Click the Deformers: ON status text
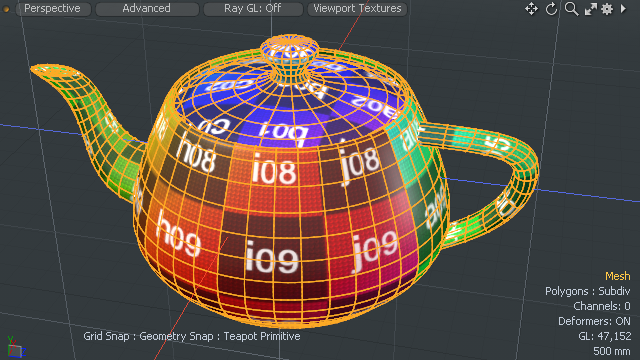This screenshot has height=360, width=640. (594, 321)
